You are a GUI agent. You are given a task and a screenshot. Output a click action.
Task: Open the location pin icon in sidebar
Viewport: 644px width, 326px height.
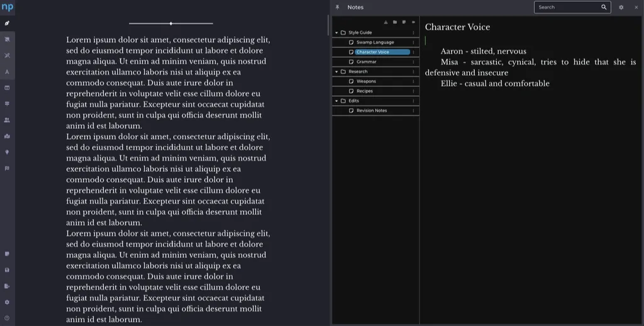tap(7, 152)
